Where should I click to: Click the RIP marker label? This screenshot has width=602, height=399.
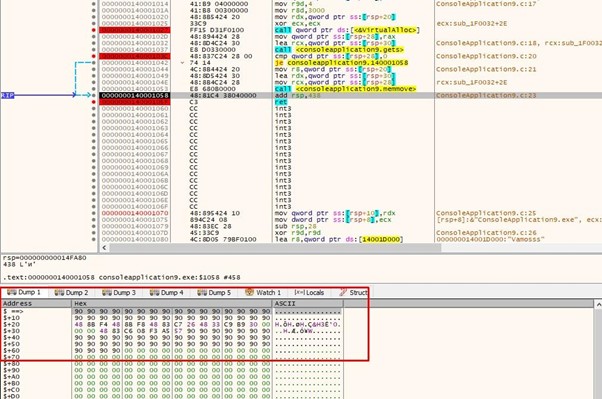pyautogui.click(x=7, y=95)
